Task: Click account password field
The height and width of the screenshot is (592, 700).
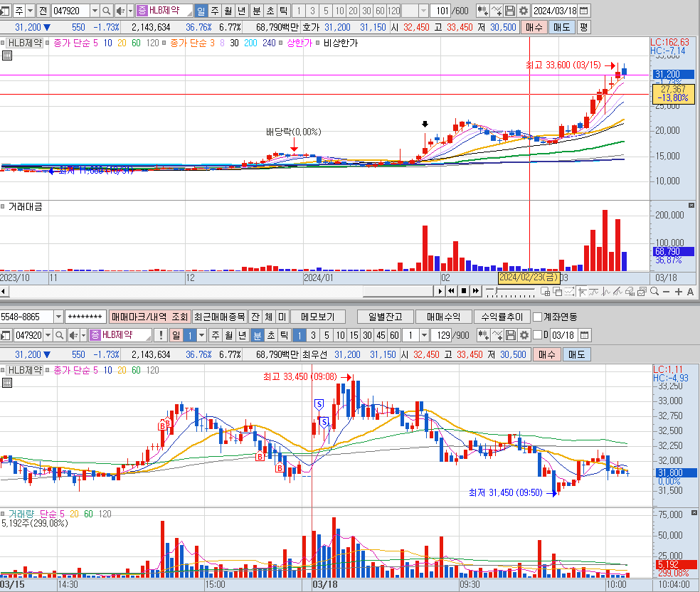Action: point(85,317)
